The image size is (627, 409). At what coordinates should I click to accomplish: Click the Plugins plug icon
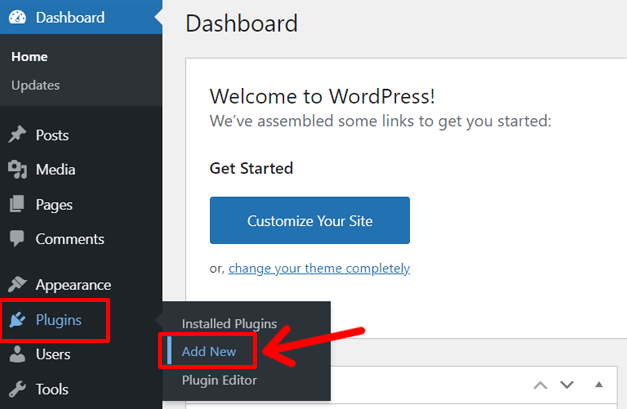pos(17,320)
